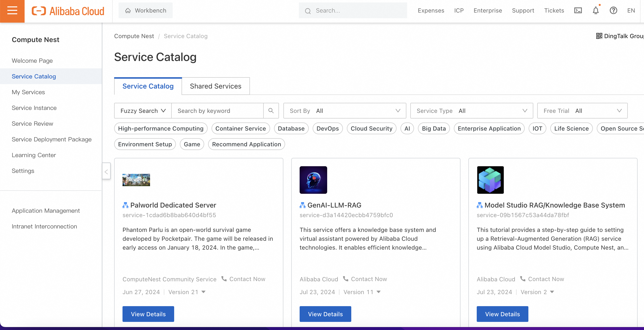Screen dimensions: 644x330
Task: Filter by Container Service tag
Action: (241, 128)
